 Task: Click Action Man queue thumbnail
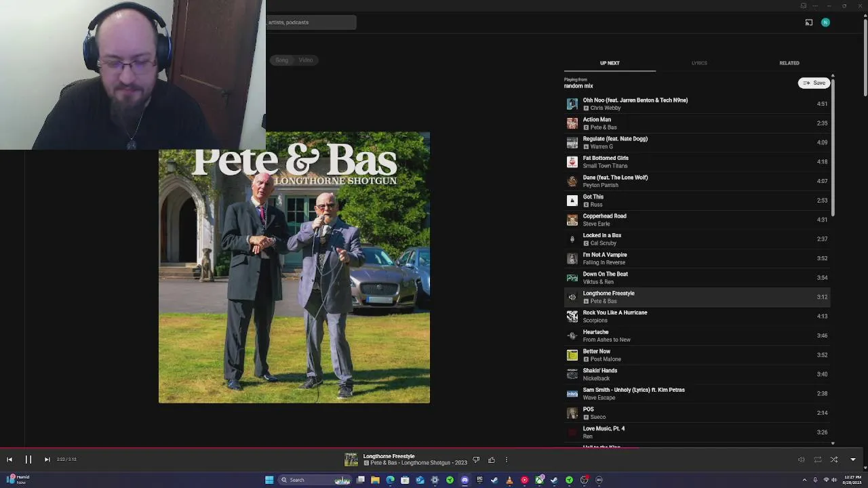[572, 123]
